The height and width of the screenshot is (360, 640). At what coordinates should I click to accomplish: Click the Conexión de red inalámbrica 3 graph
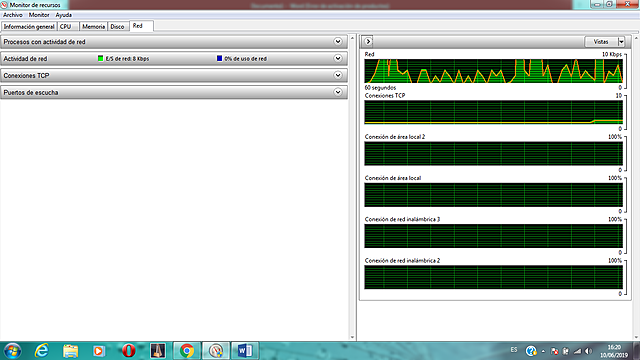pos(493,236)
